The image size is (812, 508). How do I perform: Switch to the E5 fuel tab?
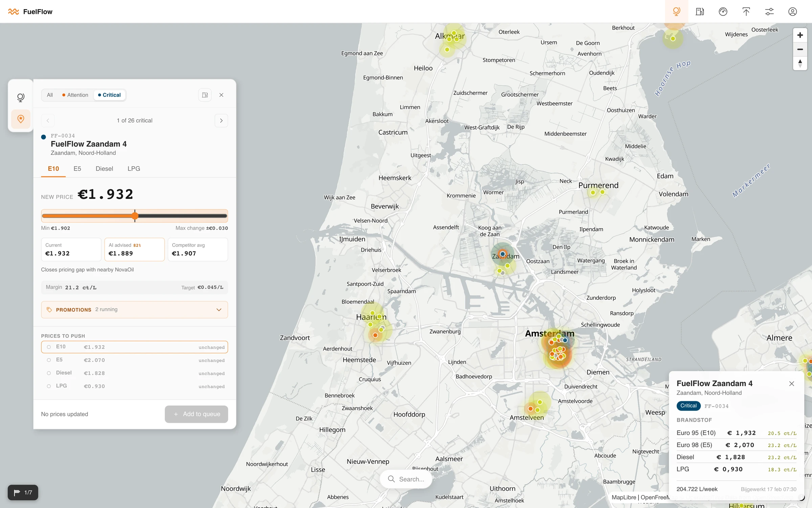point(77,169)
